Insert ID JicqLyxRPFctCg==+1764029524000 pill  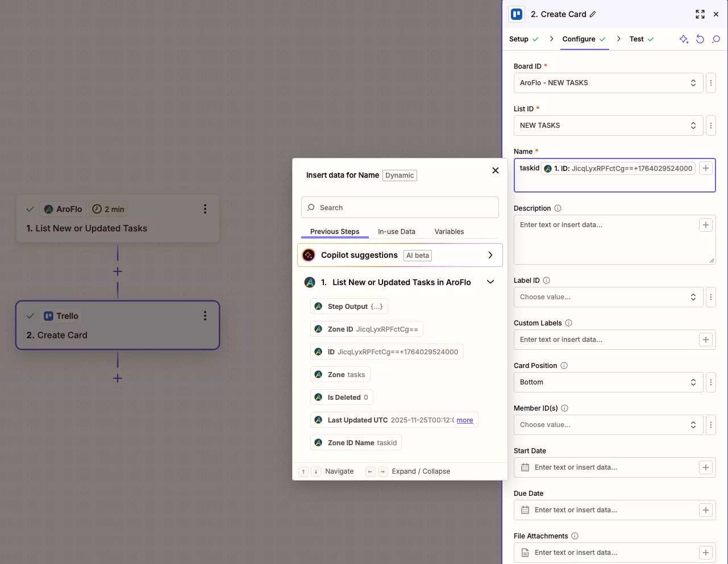(x=386, y=352)
